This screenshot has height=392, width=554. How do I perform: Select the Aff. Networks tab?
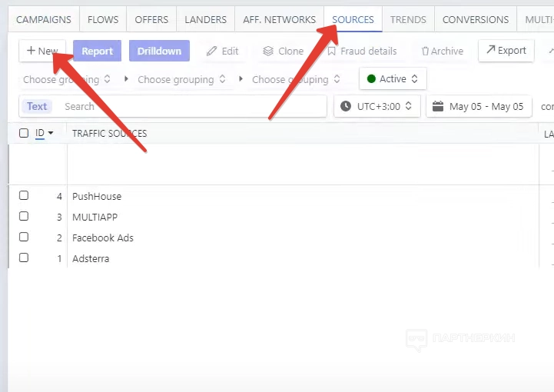[x=279, y=20]
